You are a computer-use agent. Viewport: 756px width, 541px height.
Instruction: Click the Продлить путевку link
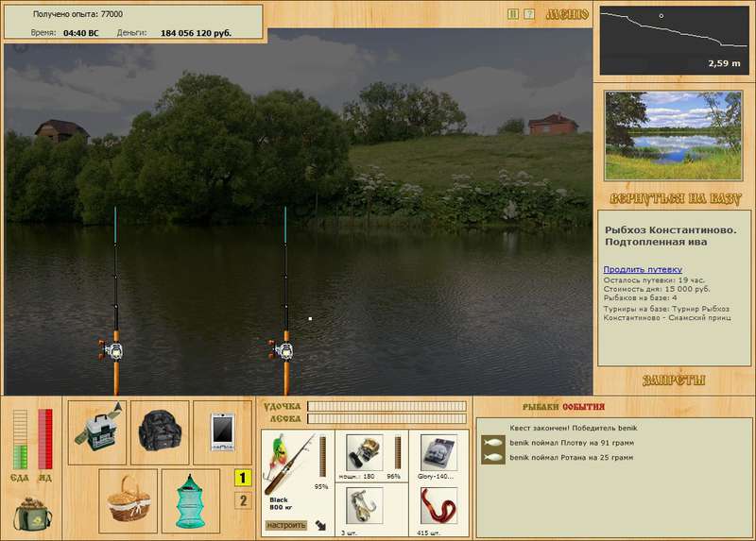[643, 269]
